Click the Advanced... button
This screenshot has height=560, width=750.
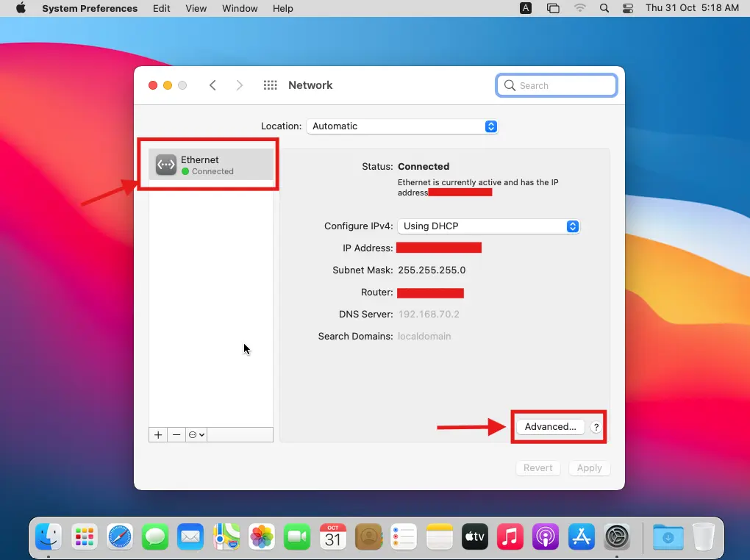[x=550, y=426]
